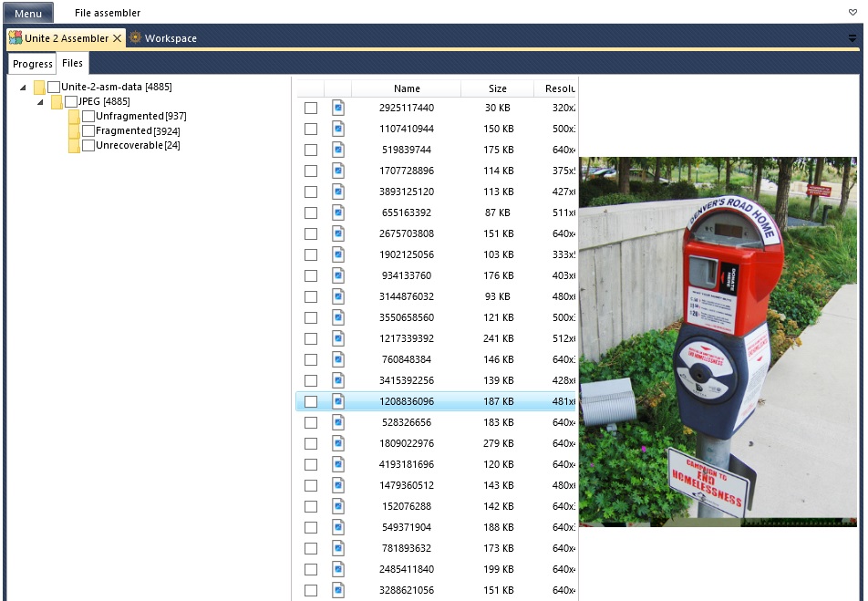
Task: Tick the Fragmented folder checkbox
Action: [x=88, y=130]
